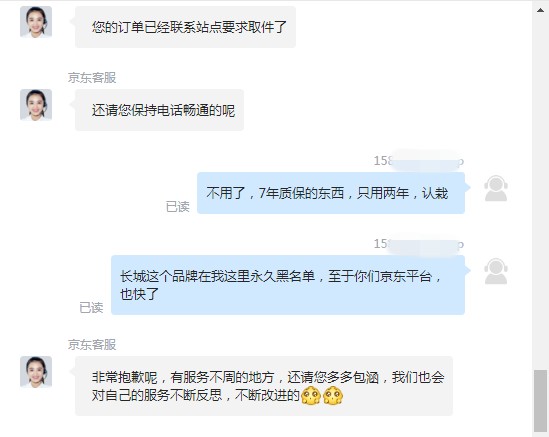Viewport: 549px width, 437px height.
Task: Click the scrollbar up arrow
Action: pos(541,10)
